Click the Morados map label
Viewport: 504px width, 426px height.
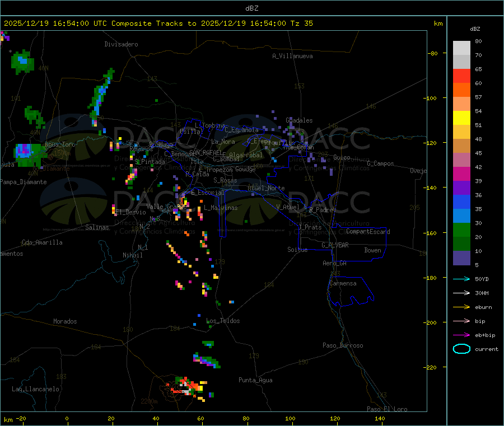point(66,321)
